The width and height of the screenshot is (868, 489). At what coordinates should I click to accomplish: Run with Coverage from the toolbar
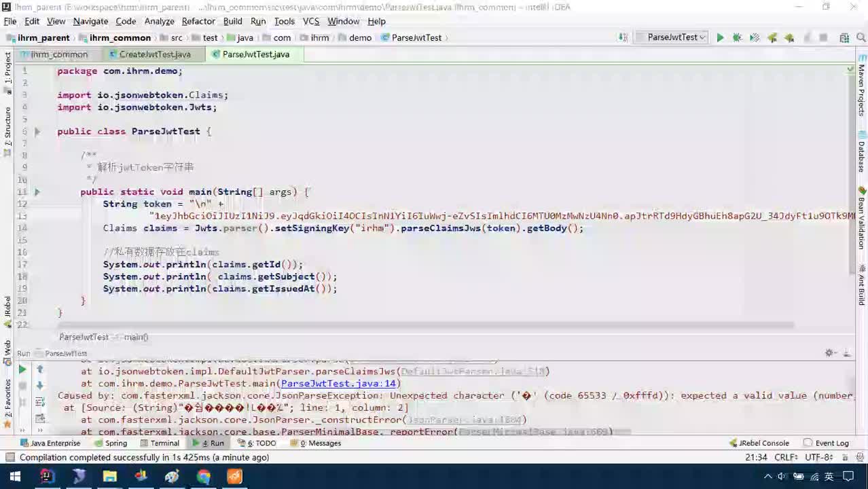(754, 38)
